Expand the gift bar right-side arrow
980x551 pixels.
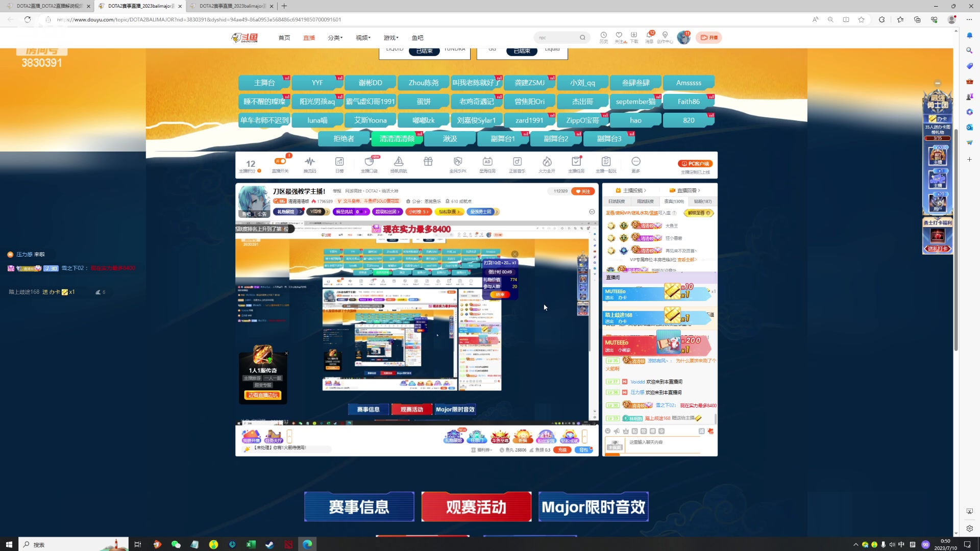(x=585, y=436)
